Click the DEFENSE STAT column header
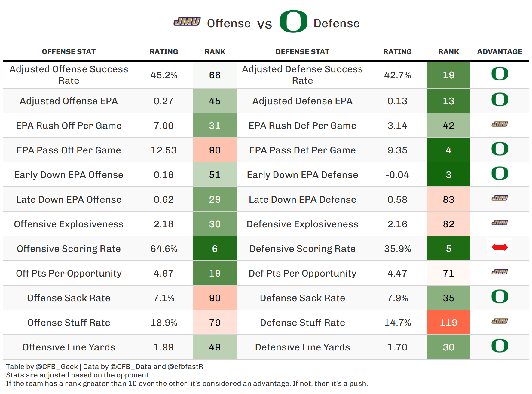Screen dimensions: 532x394 pyautogui.click(x=302, y=52)
